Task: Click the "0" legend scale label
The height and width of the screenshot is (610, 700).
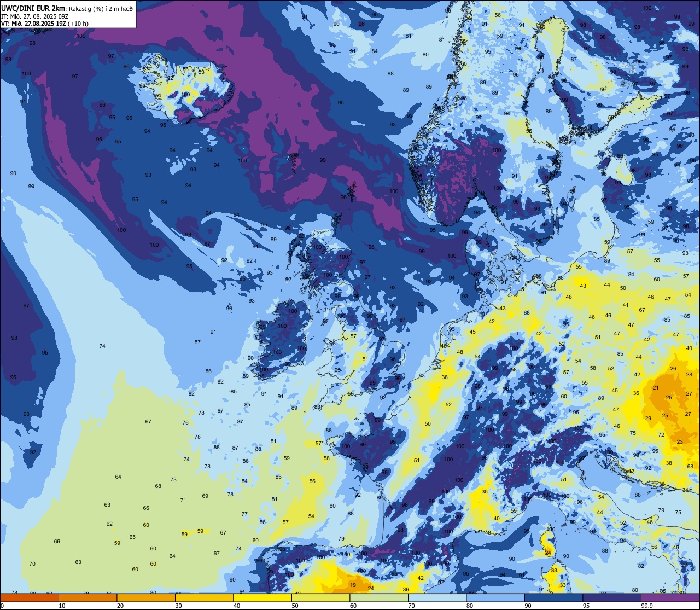Action: click(3, 606)
